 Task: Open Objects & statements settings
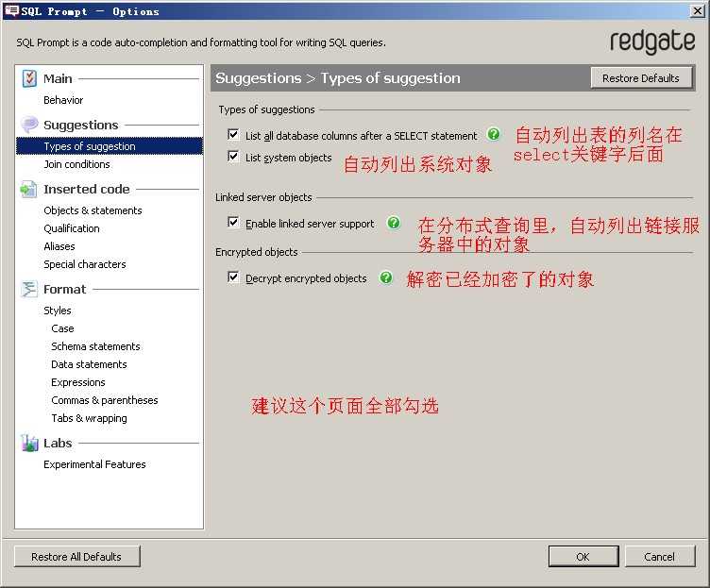(x=93, y=210)
